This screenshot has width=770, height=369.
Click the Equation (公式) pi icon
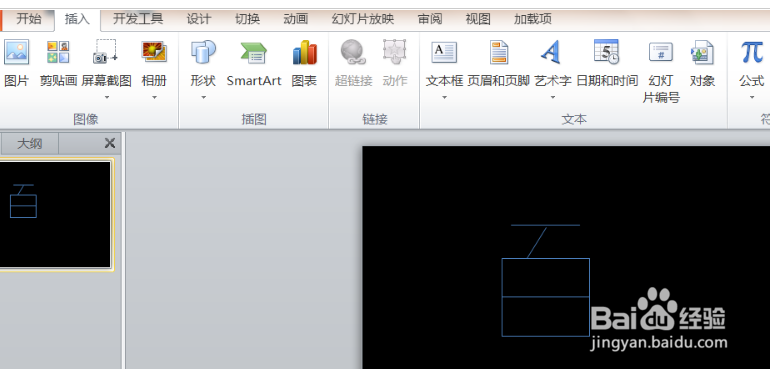click(x=752, y=52)
